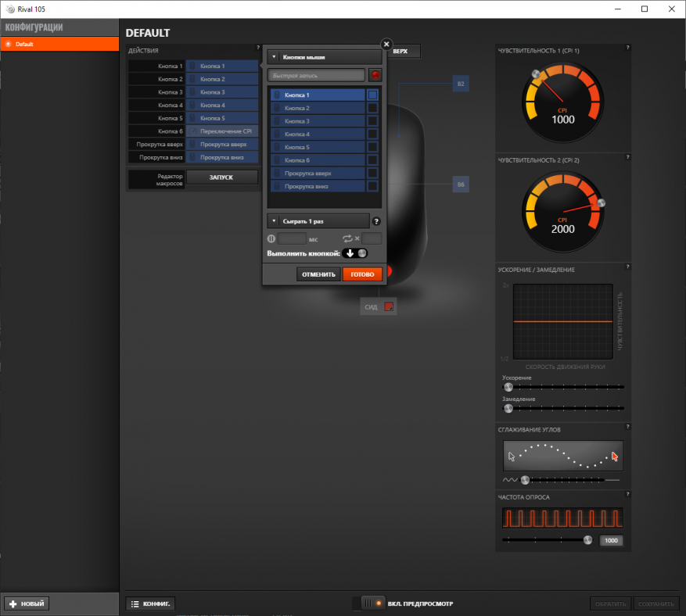Toggle the Выполнить кнопкой press/release switch
The height and width of the screenshot is (616, 686).
pyautogui.click(x=356, y=253)
